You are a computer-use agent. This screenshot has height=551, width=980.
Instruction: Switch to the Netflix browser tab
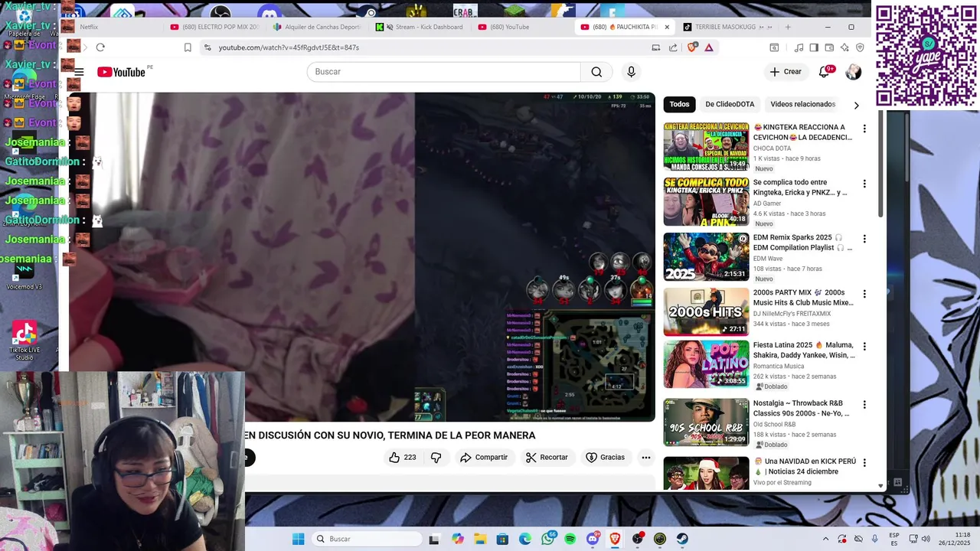click(x=113, y=27)
